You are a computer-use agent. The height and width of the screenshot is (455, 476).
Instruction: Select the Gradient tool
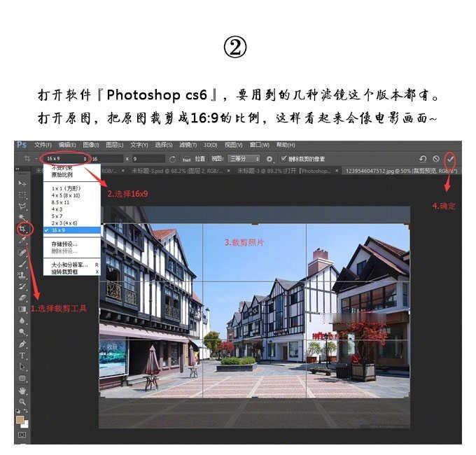(x=22, y=309)
